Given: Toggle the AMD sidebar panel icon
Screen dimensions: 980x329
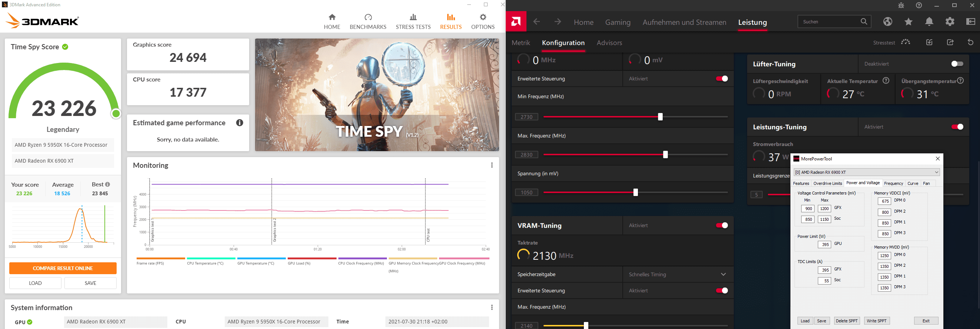Looking at the screenshot, I should click(x=971, y=22).
